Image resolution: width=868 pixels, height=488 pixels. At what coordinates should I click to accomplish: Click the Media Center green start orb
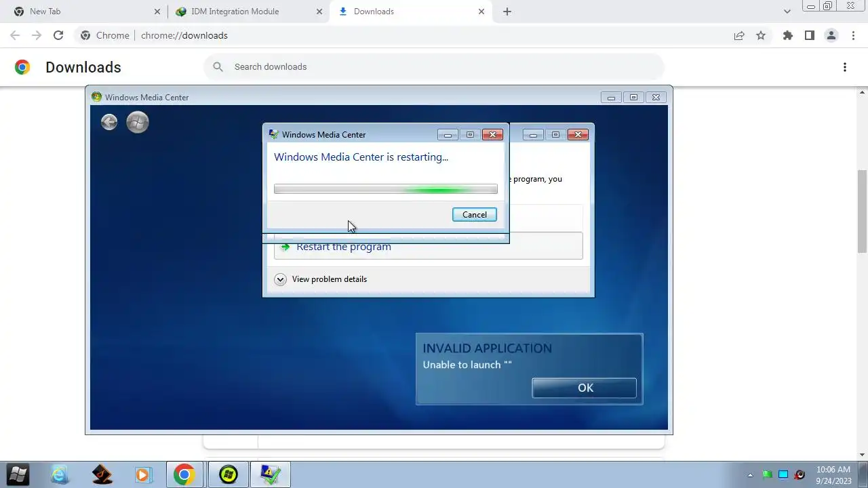[138, 122]
